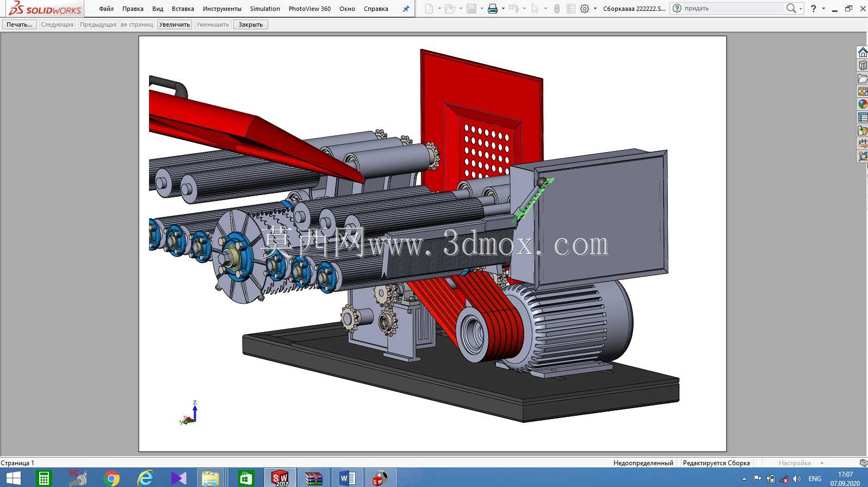Open the Simulation menu
868x487 pixels.
point(265,9)
